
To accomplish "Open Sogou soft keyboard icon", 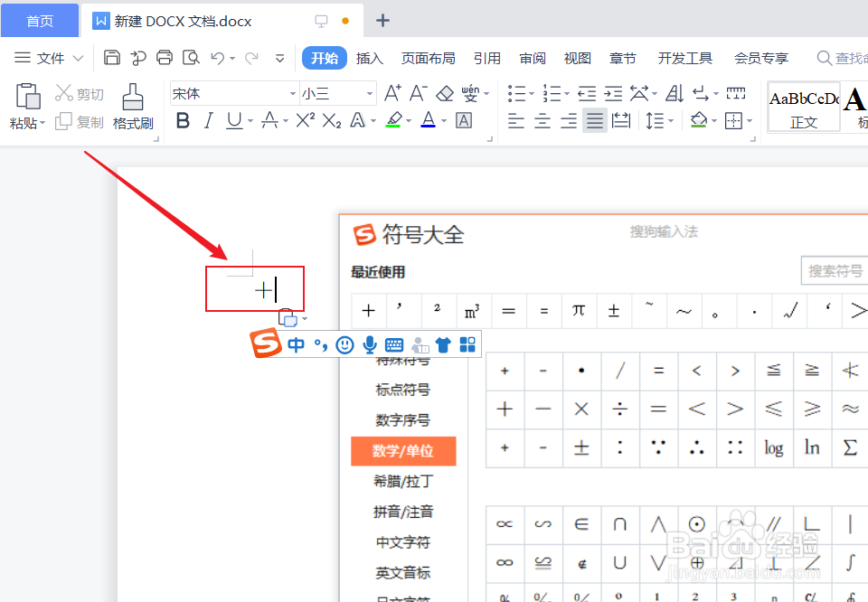I will pyautogui.click(x=394, y=344).
